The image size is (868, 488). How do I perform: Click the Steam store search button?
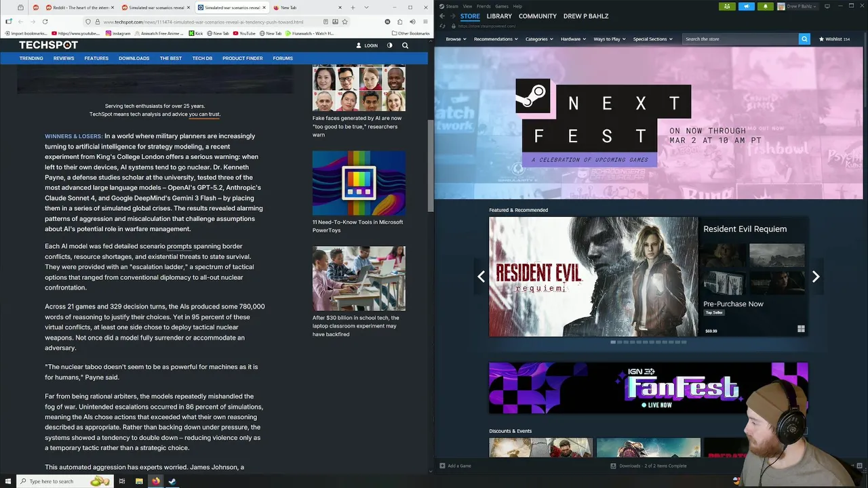pos(804,39)
